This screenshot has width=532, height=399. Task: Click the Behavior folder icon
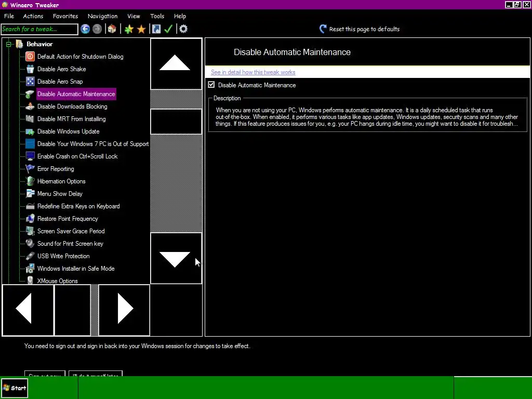19,44
